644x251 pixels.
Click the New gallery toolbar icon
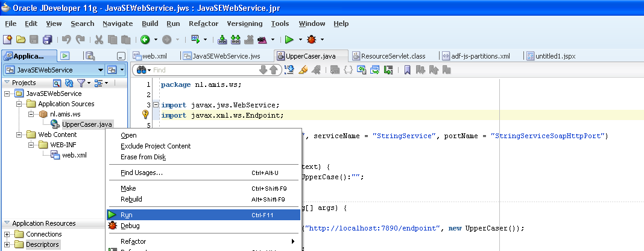click(x=7, y=40)
